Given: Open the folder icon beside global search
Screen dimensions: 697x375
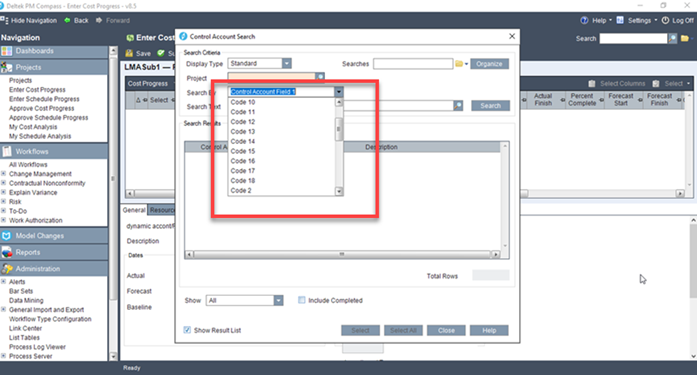Looking at the screenshot, I should (685, 39).
